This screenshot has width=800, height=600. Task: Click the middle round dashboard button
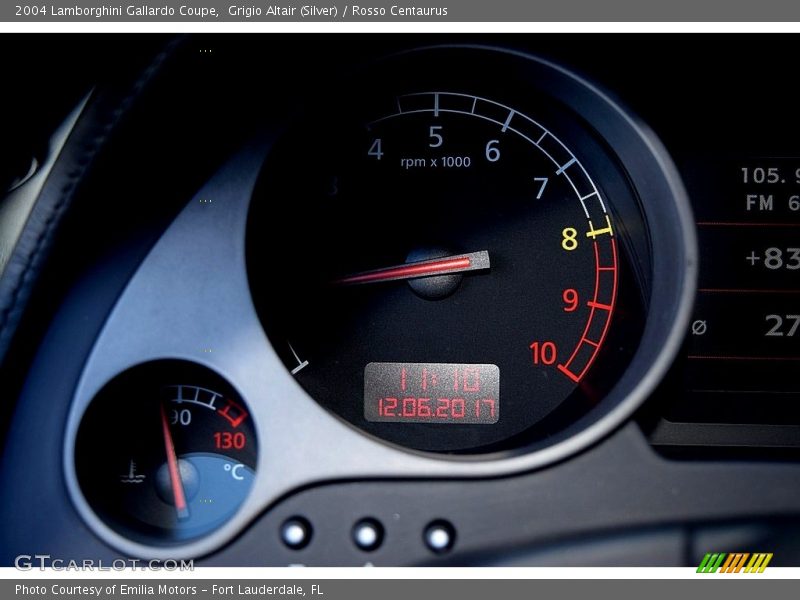[x=367, y=535]
